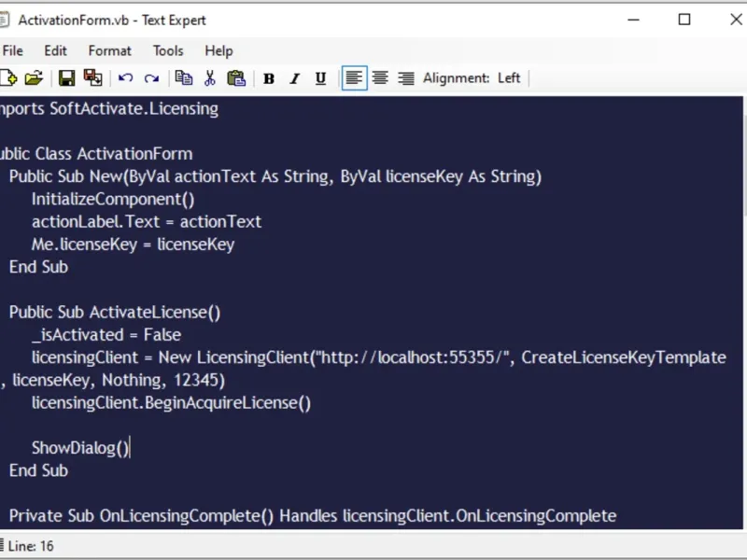Create a new document with toolbar icon

8,77
